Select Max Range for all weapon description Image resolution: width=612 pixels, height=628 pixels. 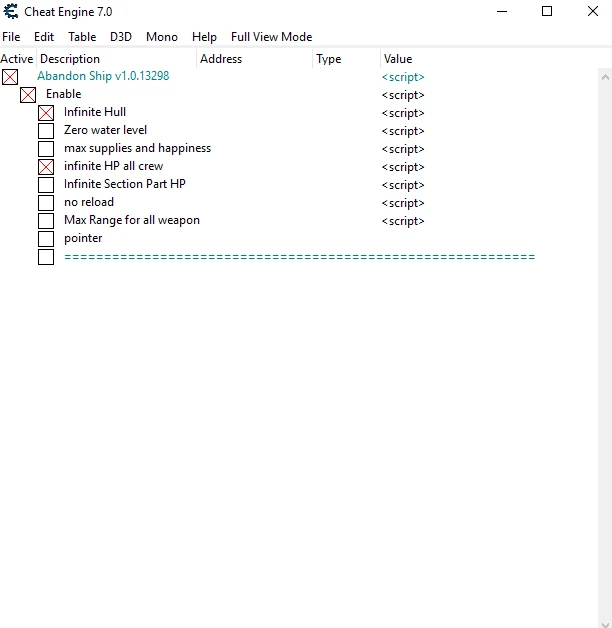coord(132,220)
